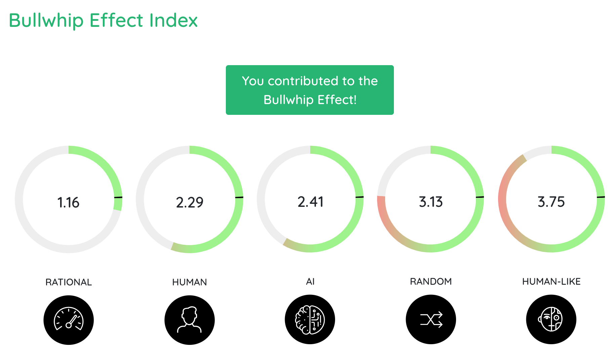This screenshot has height=364, width=613.
Task: Click the 'You contributed to the Bullwhip Effect!' banner
Action: click(x=310, y=90)
